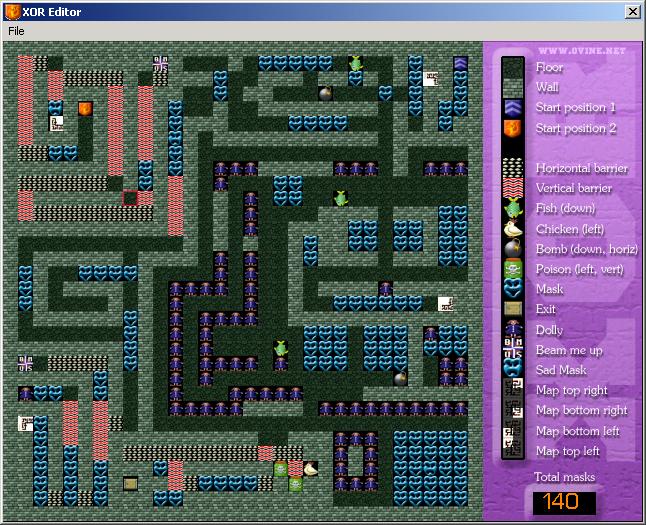This screenshot has height=525, width=646.
Task: Select the Chicken (left) palette icon
Action: click(513, 229)
